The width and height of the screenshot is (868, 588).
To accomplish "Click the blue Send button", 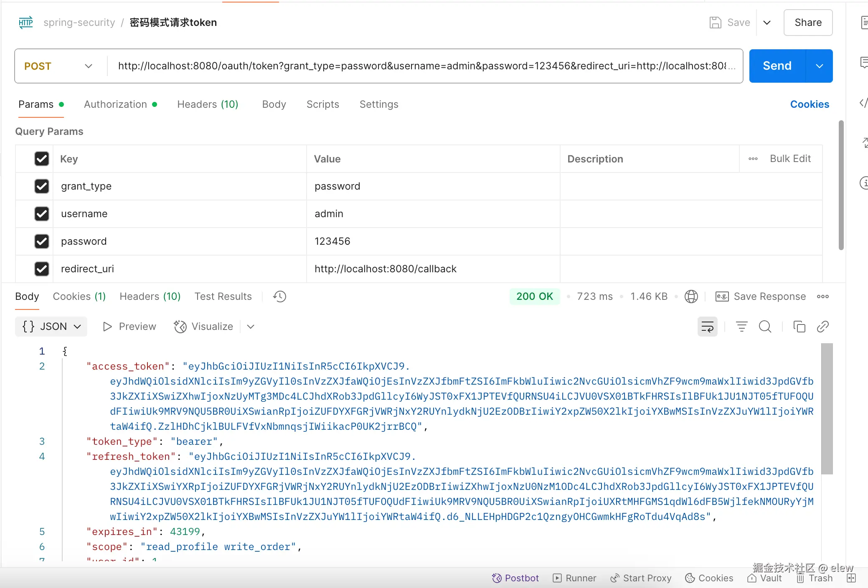I will click(x=777, y=66).
